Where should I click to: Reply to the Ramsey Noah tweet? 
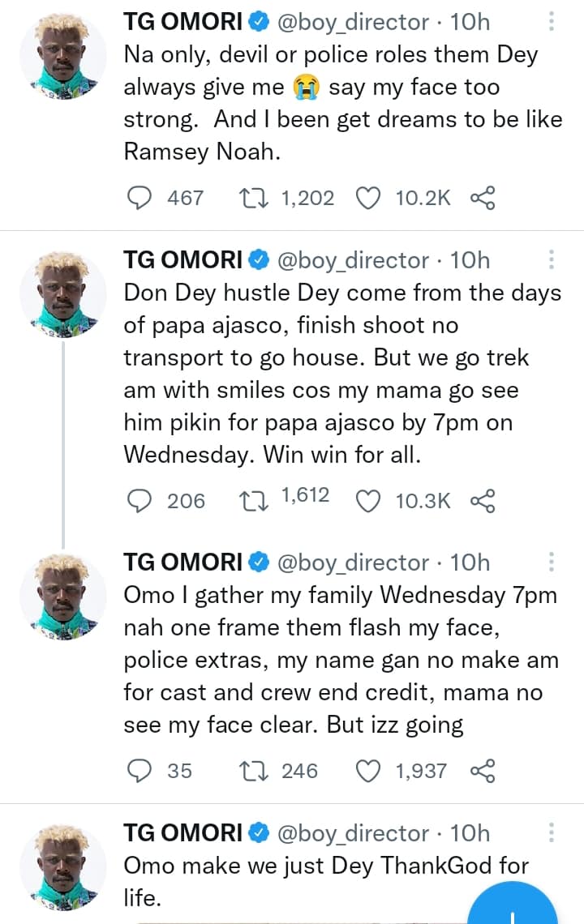pyautogui.click(x=141, y=198)
